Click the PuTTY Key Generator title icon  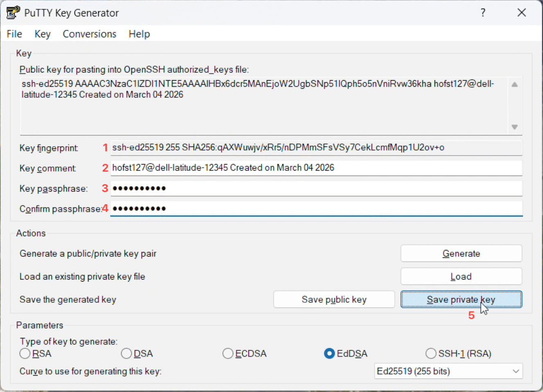tap(13, 13)
